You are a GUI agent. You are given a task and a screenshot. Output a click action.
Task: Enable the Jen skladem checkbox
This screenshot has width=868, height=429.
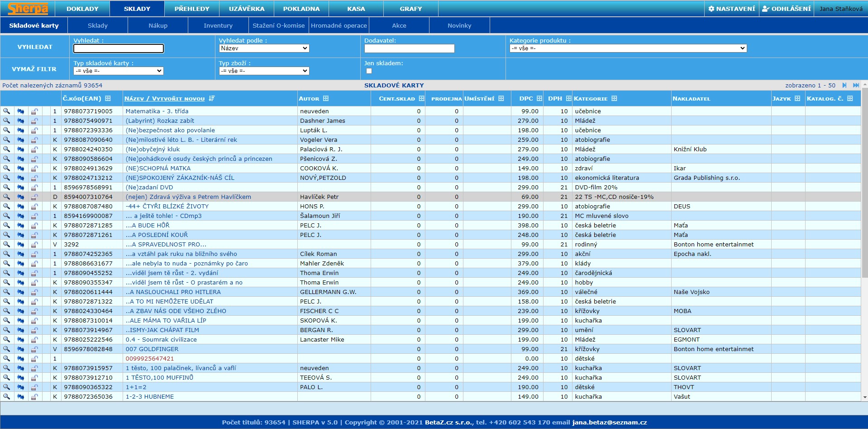[x=369, y=71]
